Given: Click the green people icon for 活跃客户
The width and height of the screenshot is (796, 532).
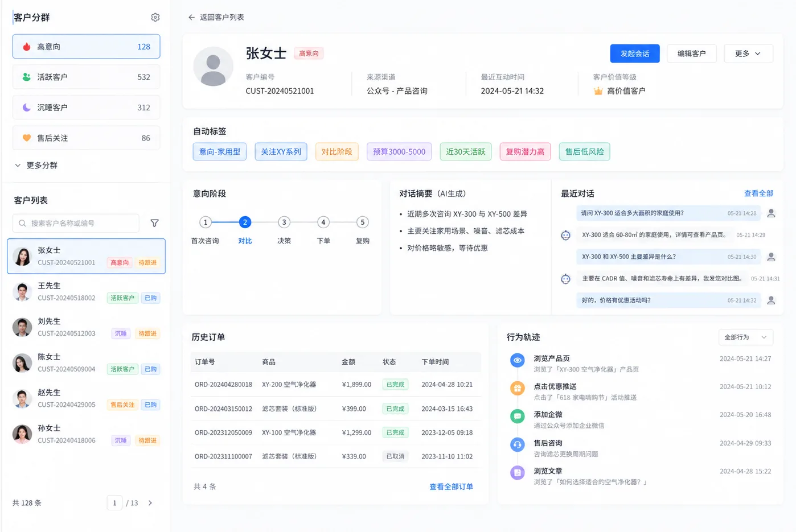Looking at the screenshot, I should 26,77.
